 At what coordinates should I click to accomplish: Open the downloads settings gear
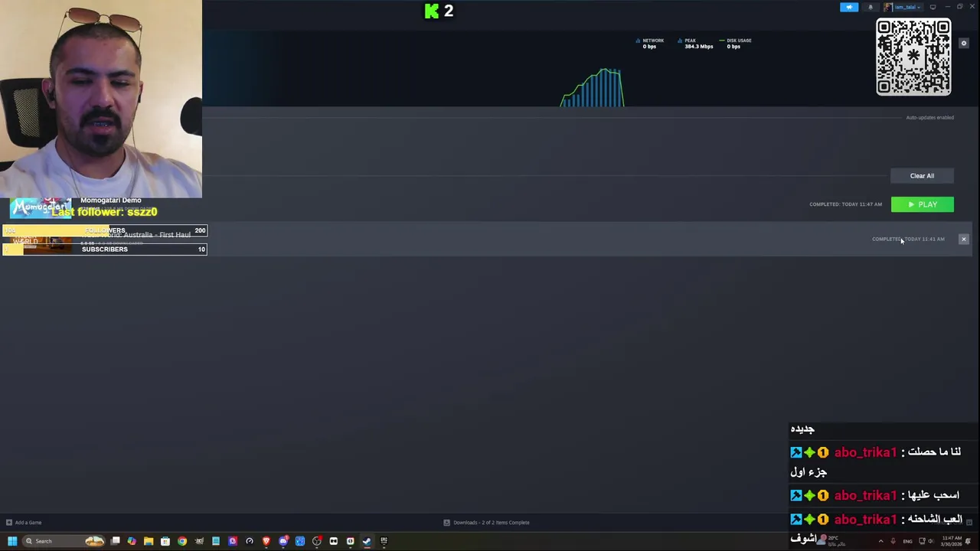pyautogui.click(x=964, y=43)
